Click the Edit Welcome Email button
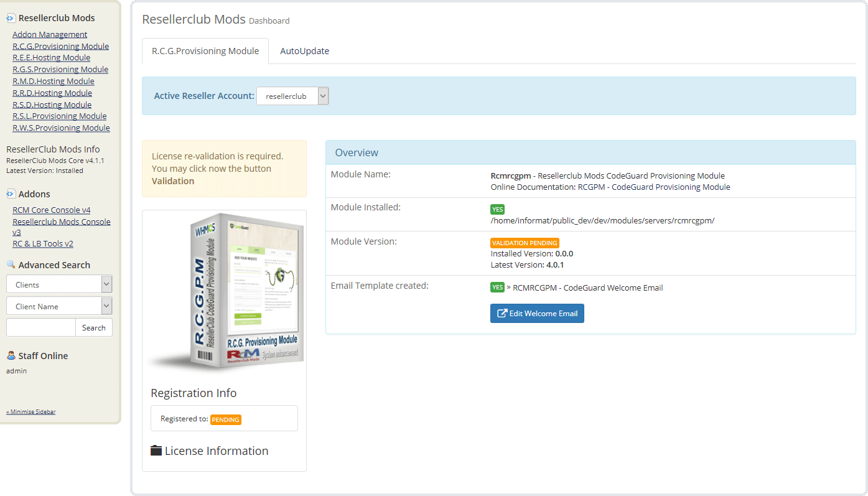Image resolution: width=868 pixels, height=496 pixels. 537,313
